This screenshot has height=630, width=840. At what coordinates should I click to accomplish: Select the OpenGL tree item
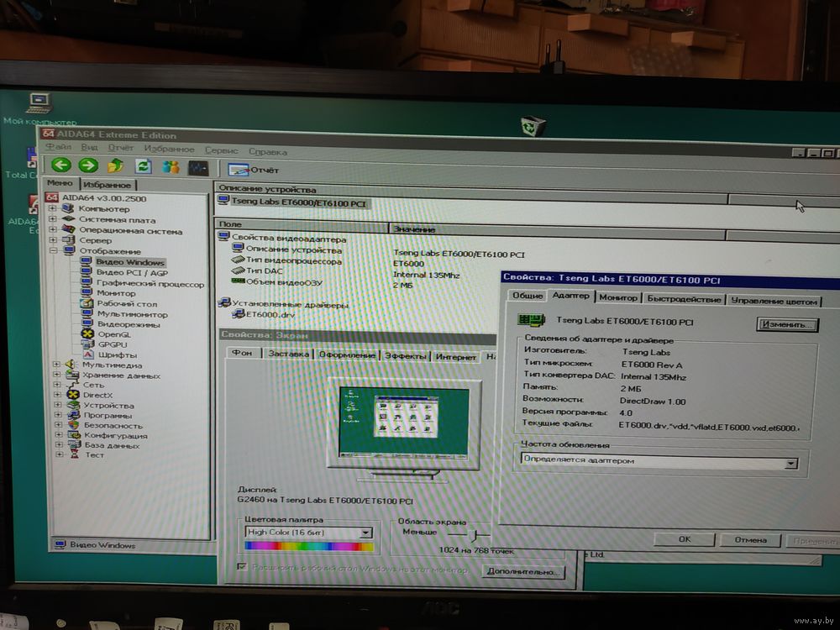pyautogui.click(x=113, y=334)
